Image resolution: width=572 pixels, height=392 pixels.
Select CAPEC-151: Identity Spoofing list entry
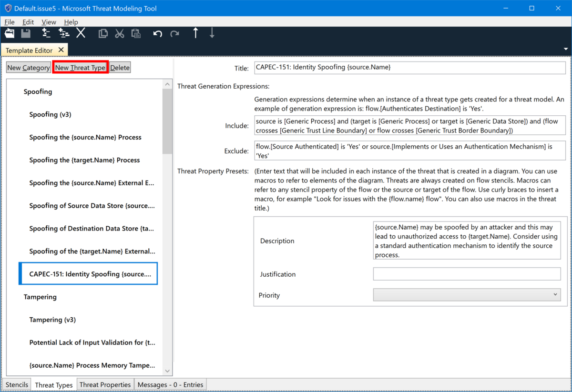tap(88, 274)
